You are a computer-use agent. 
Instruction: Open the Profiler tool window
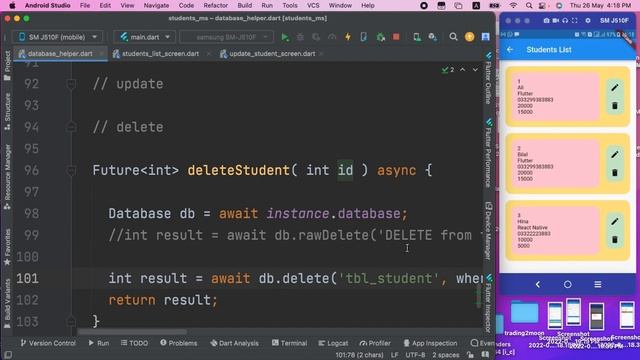[375, 343]
